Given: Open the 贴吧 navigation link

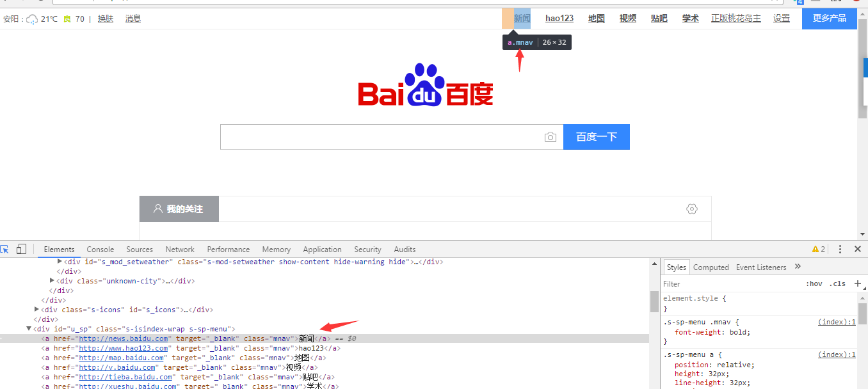Looking at the screenshot, I should coord(659,19).
